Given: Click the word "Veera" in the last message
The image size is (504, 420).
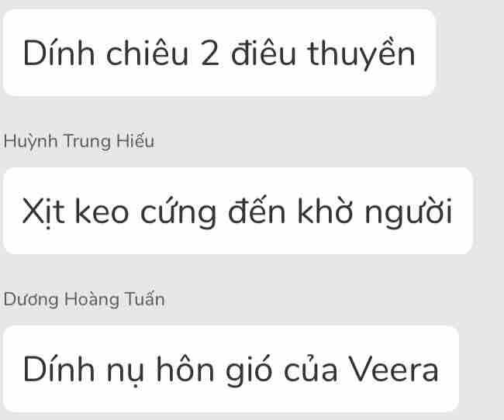Looking at the screenshot, I should [393, 370].
